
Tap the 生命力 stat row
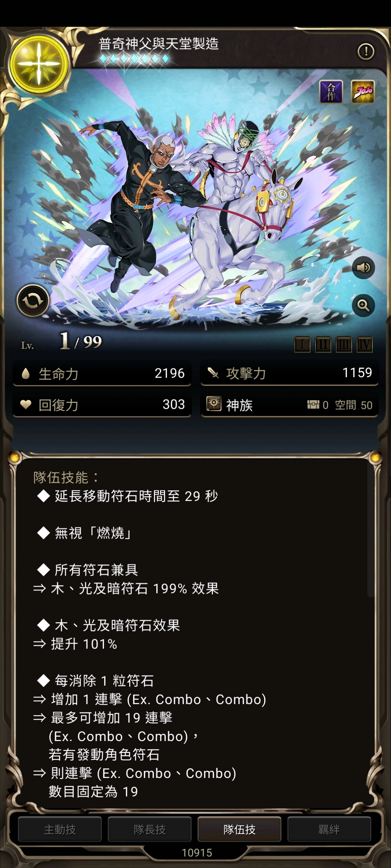coord(102,373)
